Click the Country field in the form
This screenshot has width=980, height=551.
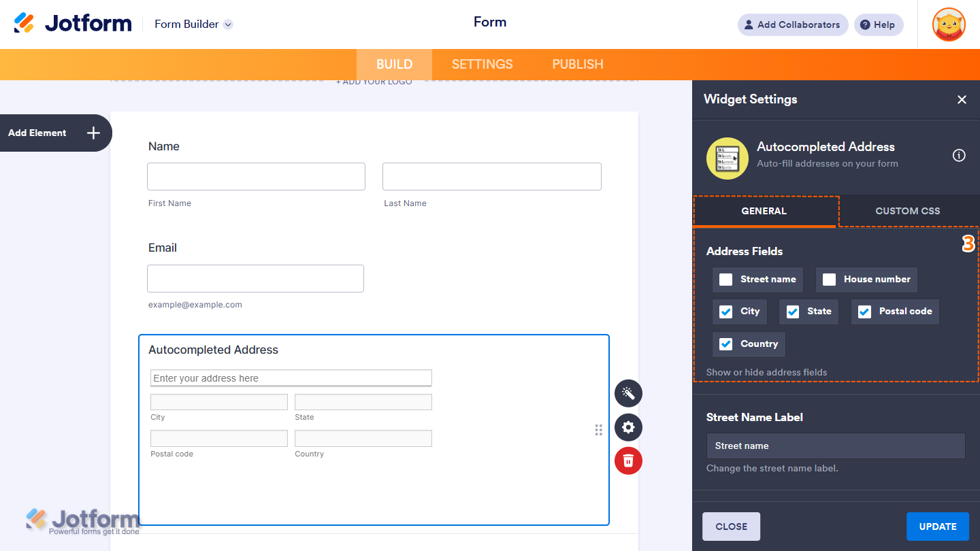click(363, 438)
